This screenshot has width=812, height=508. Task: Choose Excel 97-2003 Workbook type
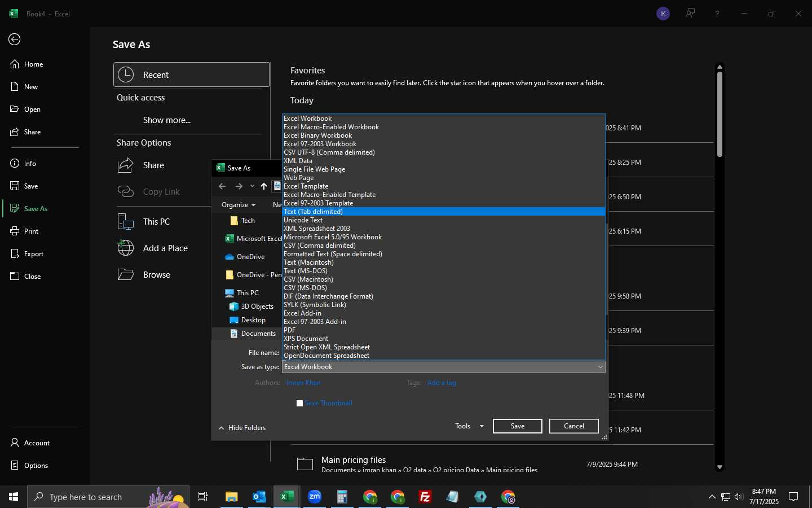click(x=444, y=144)
